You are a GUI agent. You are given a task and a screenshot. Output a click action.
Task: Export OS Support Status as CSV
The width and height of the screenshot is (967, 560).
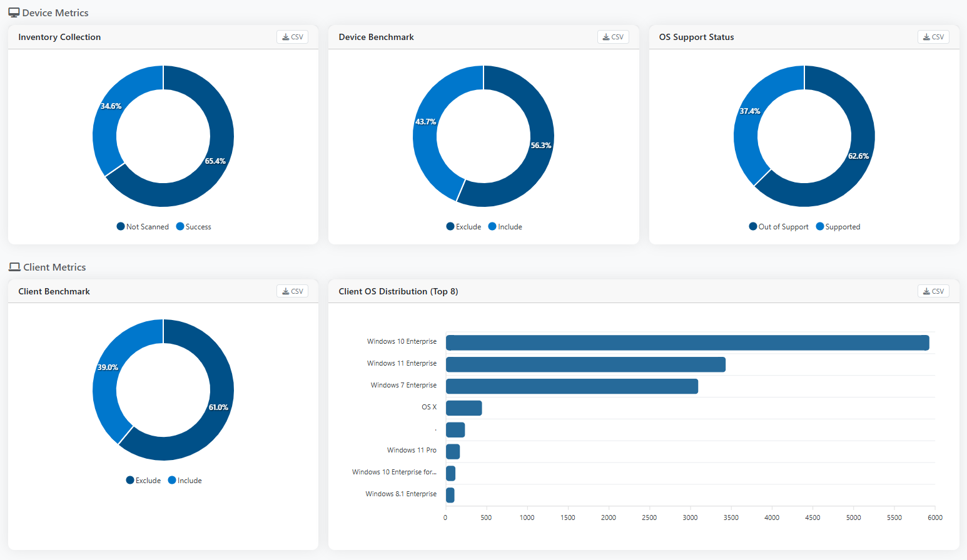[933, 37]
